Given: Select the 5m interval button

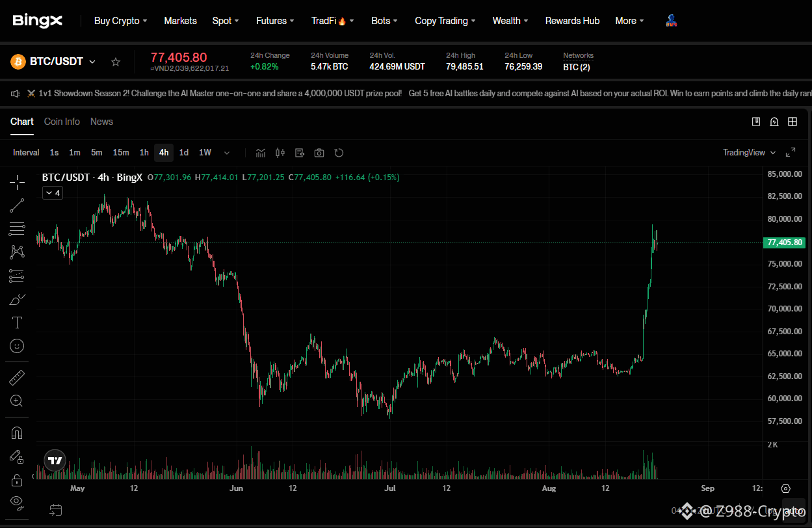Looking at the screenshot, I should (x=97, y=153).
